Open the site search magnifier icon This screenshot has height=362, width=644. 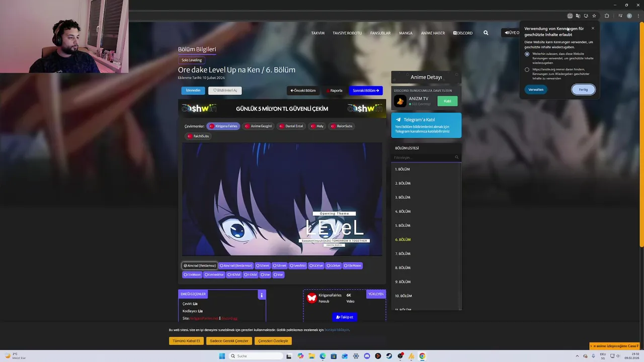pyautogui.click(x=486, y=33)
